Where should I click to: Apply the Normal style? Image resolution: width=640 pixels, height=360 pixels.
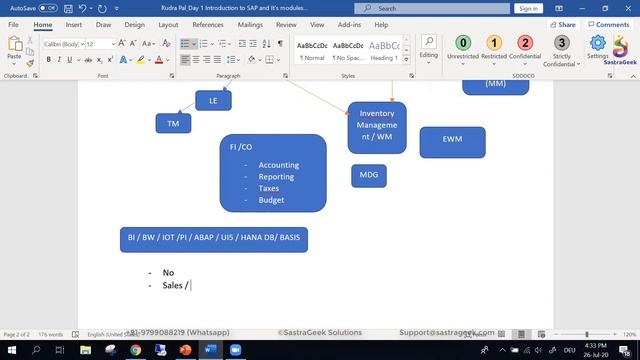[312, 51]
